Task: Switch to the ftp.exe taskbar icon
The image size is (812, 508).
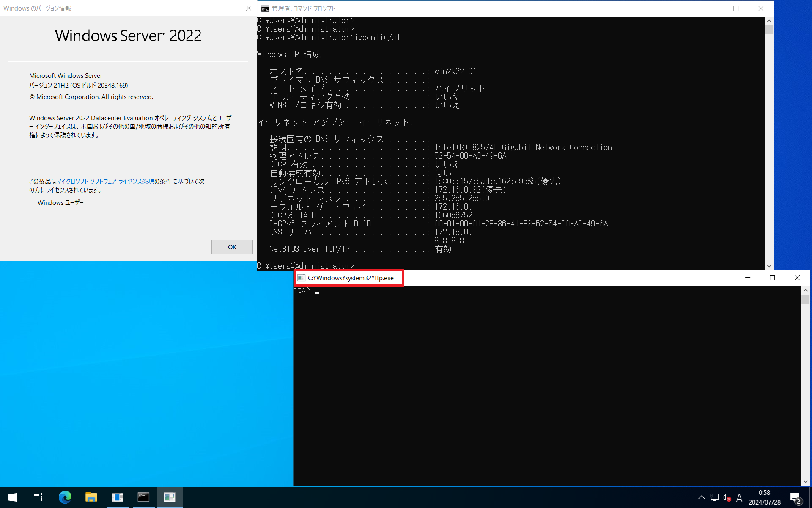Action: point(170,497)
